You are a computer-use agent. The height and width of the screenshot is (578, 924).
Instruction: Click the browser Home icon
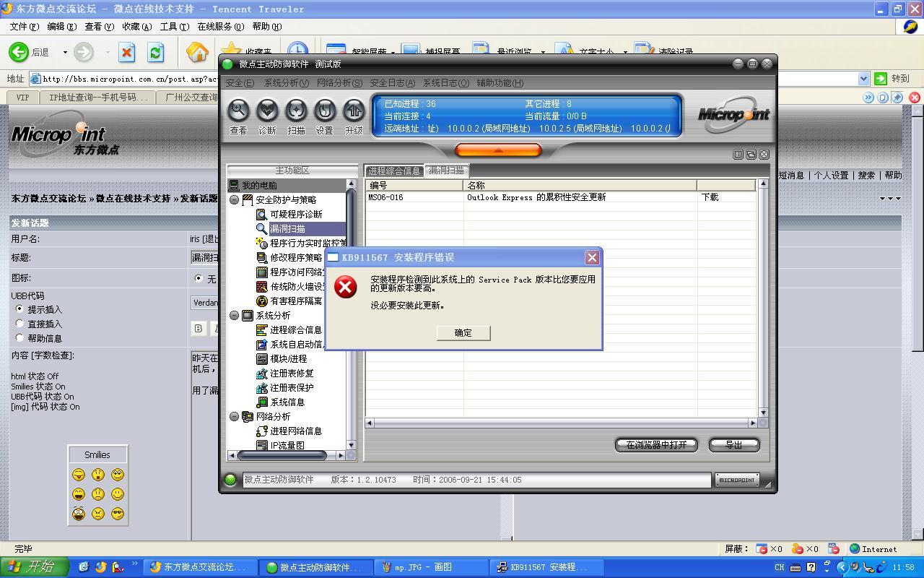pyautogui.click(x=197, y=52)
